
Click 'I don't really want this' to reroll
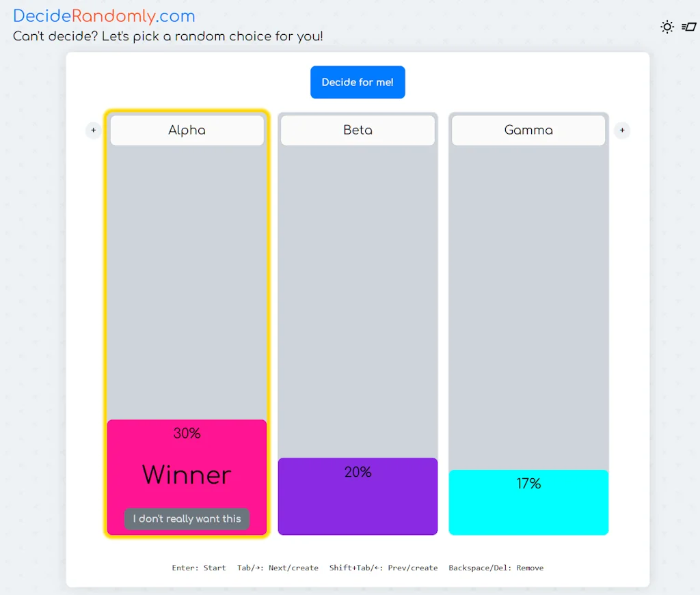click(x=187, y=518)
